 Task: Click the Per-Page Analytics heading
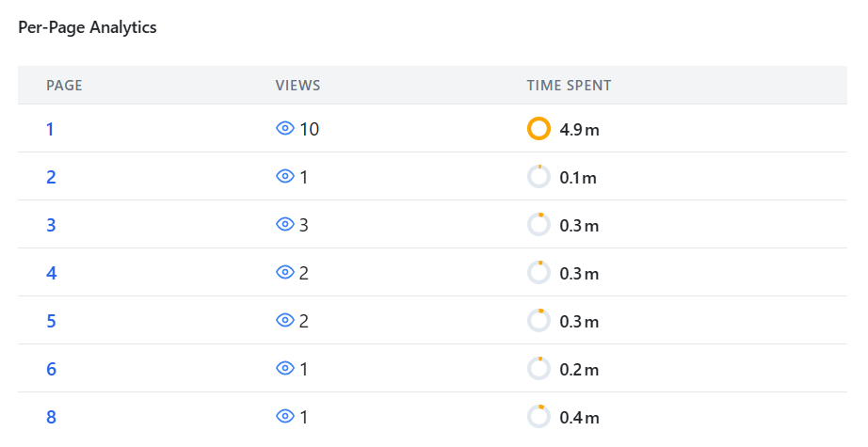point(88,27)
